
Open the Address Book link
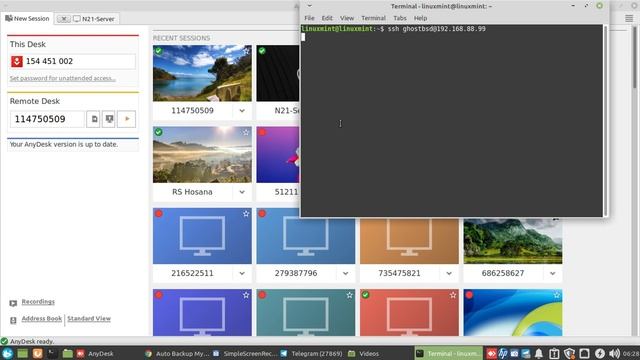(42, 318)
